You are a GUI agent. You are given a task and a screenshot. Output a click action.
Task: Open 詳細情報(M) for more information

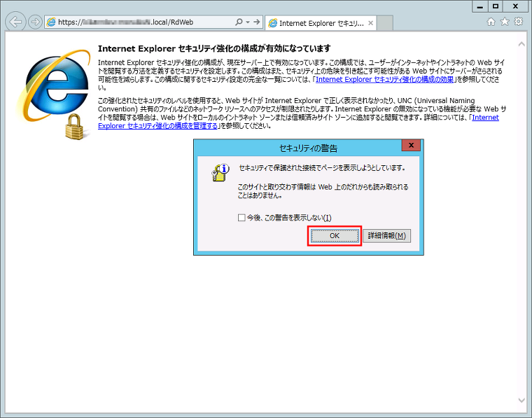pos(387,236)
